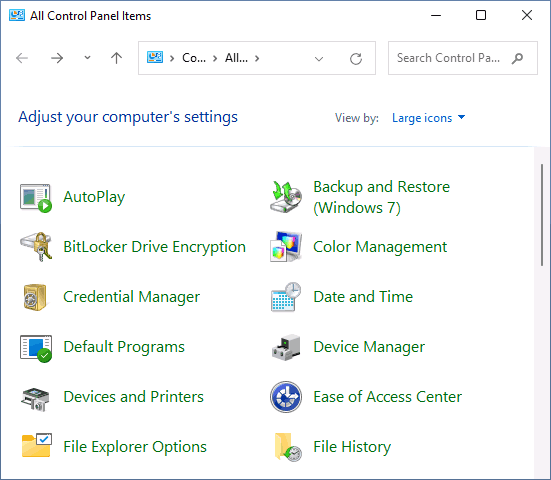Click the Color Management monitor icon

(286, 247)
